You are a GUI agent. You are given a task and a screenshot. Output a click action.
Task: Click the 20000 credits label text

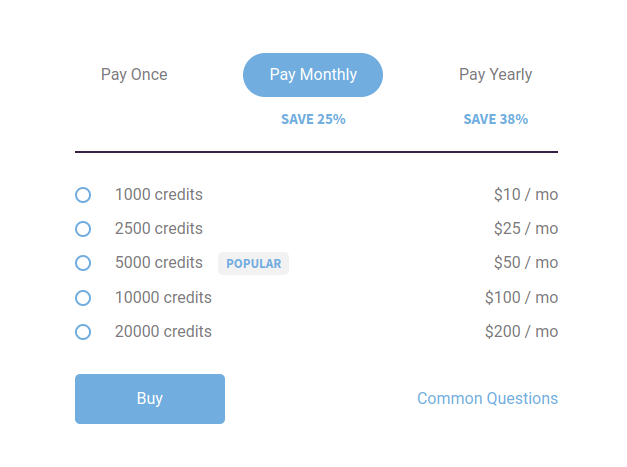(163, 332)
